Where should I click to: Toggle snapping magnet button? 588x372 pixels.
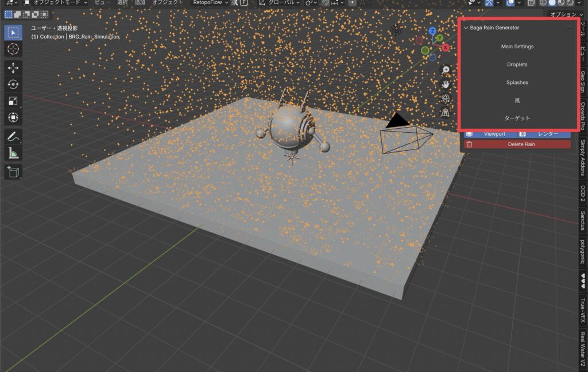326,3
